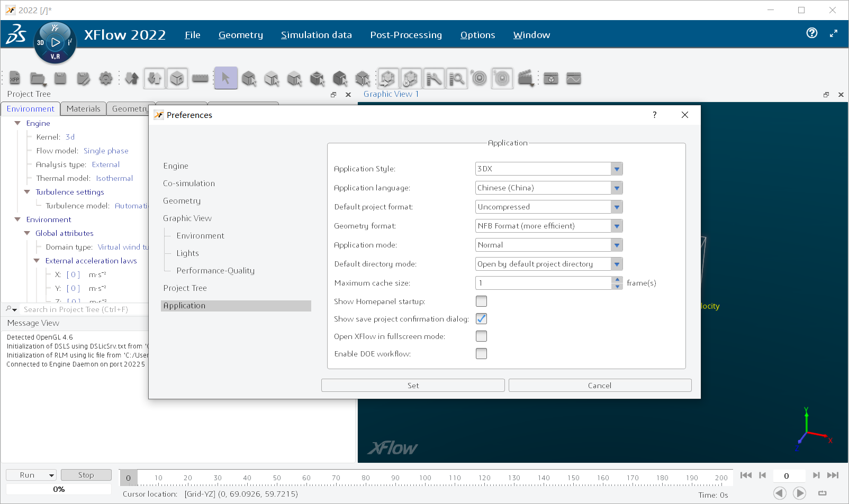The height and width of the screenshot is (504, 849).
Task: Open the File menu
Action: (x=193, y=35)
